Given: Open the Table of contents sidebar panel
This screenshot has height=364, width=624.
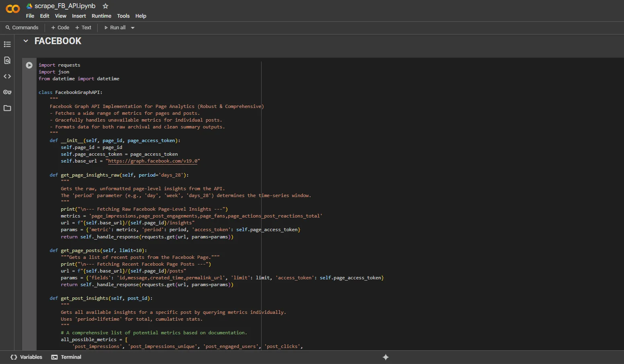Looking at the screenshot, I should click(x=7, y=44).
